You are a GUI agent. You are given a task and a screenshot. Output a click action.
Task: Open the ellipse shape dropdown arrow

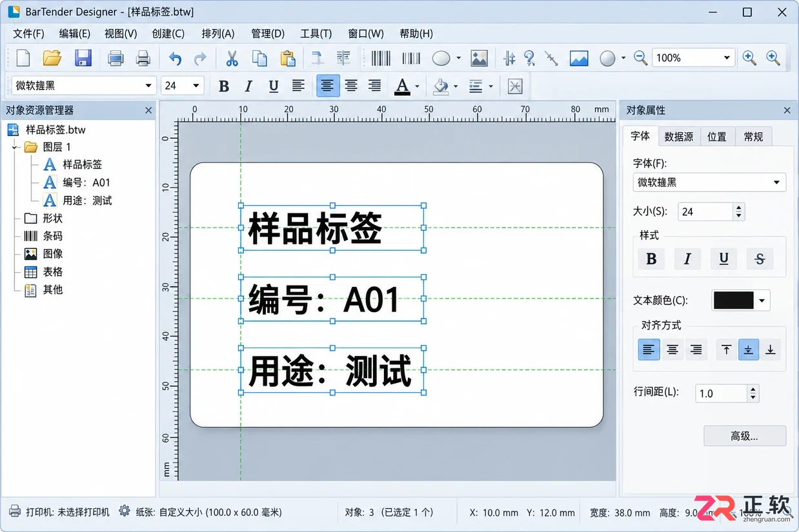pos(458,59)
